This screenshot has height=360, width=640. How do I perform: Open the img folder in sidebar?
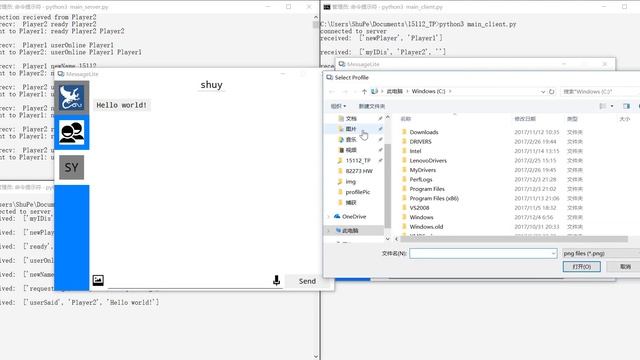[351, 182]
